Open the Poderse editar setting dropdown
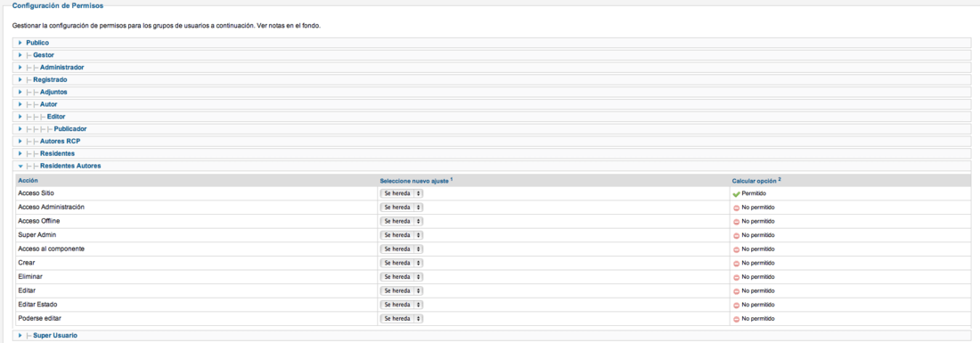Screen dimensions: 980x343 [x=401, y=318]
